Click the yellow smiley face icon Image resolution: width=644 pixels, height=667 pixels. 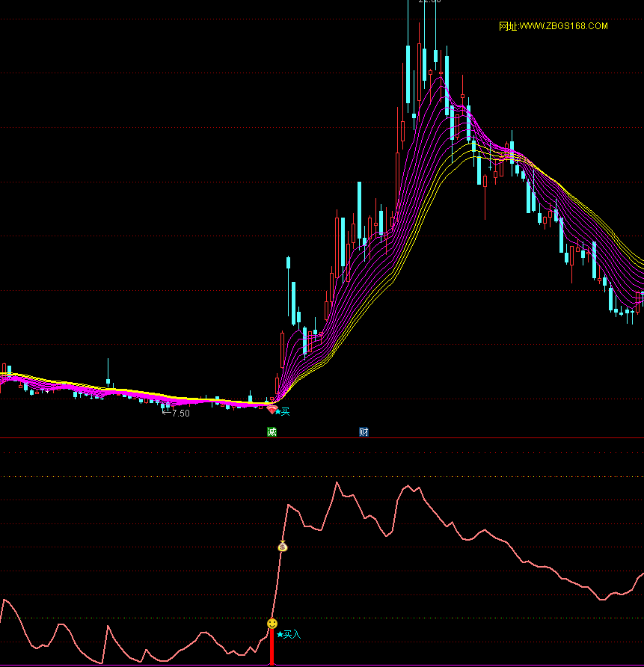(x=272, y=623)
